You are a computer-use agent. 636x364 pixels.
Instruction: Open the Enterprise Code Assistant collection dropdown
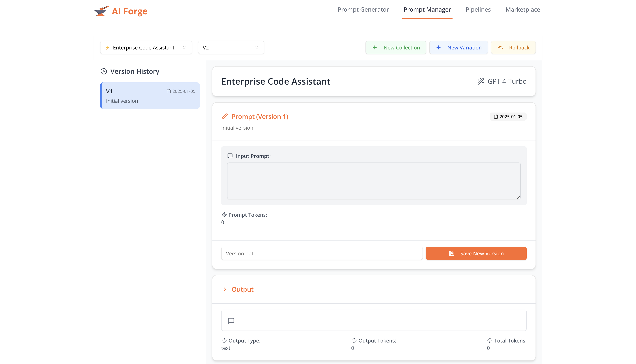coord(146,47)
